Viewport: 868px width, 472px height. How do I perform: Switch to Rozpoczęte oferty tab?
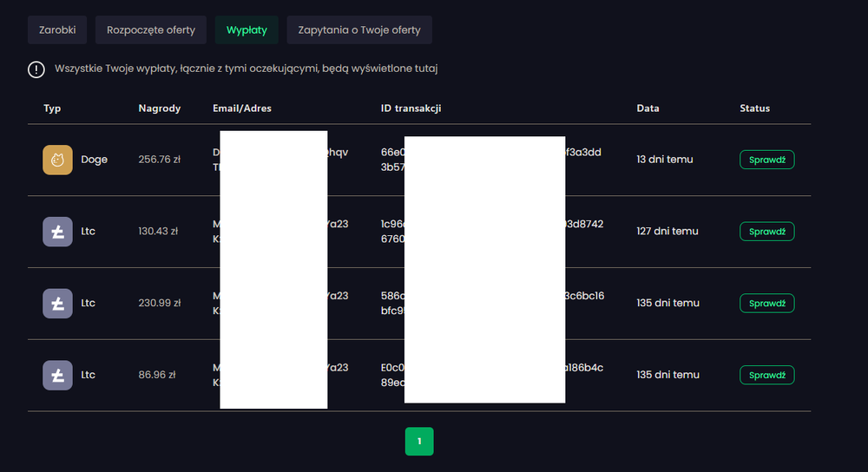[151, 29]
